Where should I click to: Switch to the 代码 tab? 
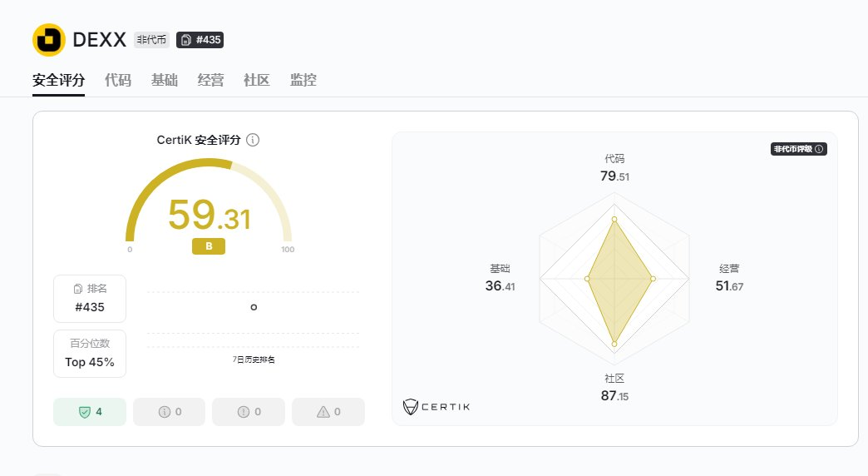118,81
